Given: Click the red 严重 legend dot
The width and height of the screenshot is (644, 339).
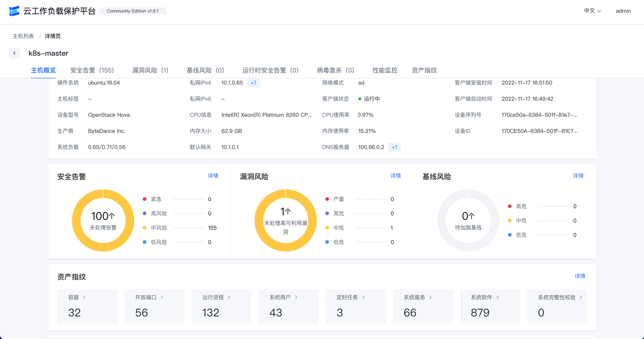Looking at the screenshot, I should (x=327, y=199).
